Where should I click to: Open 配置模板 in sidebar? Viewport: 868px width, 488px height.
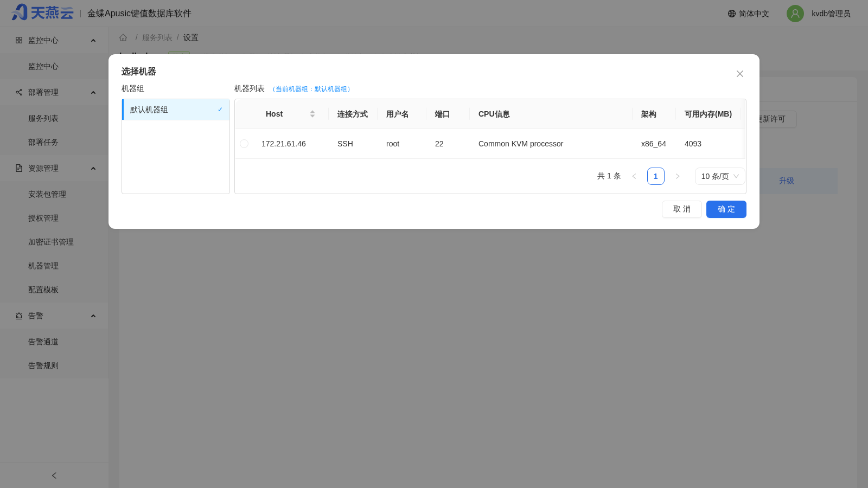coord(43,290)
